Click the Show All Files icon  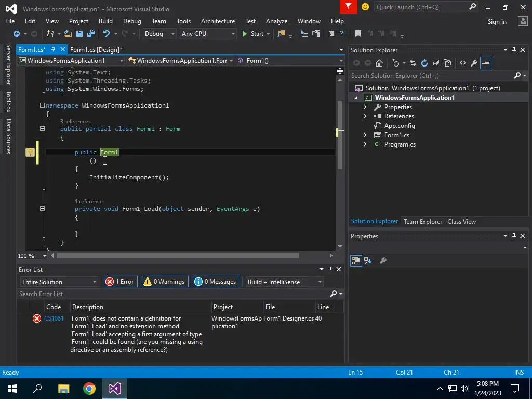447,63
